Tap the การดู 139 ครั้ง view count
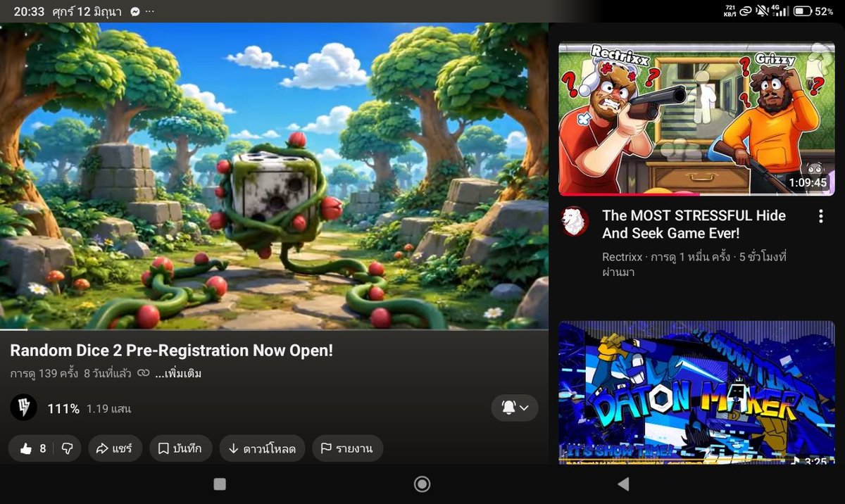Image resolution: width=845 pixels, height=504 pixels. point(44,373)
